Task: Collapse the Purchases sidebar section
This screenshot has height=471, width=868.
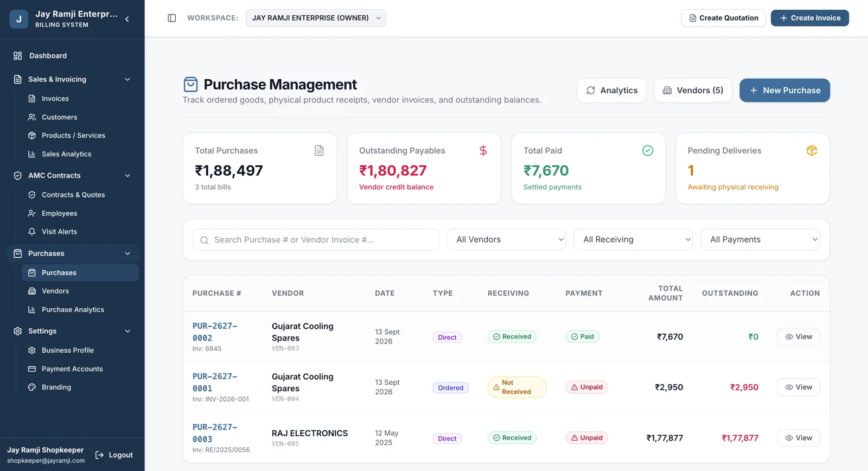Action: coord(72,253)
